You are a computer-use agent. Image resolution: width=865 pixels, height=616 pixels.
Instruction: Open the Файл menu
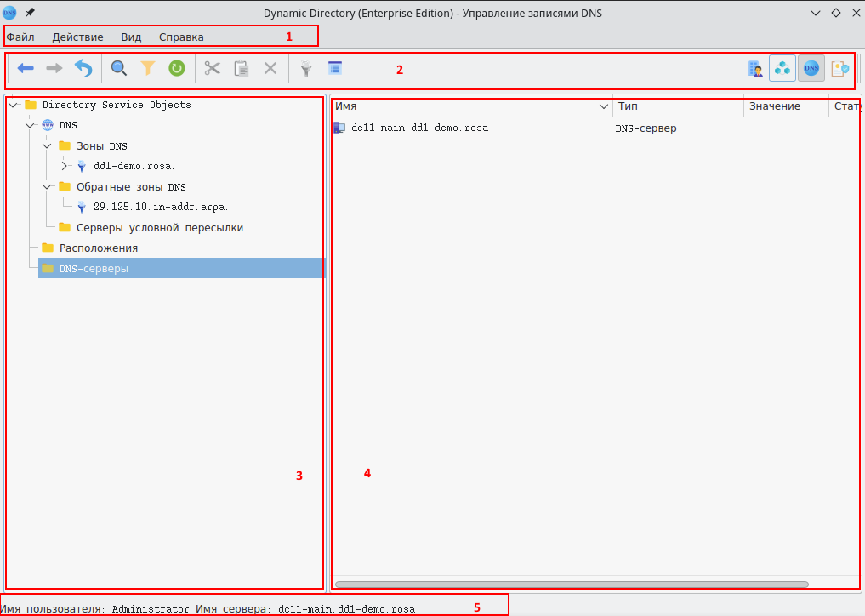[20, 37]
